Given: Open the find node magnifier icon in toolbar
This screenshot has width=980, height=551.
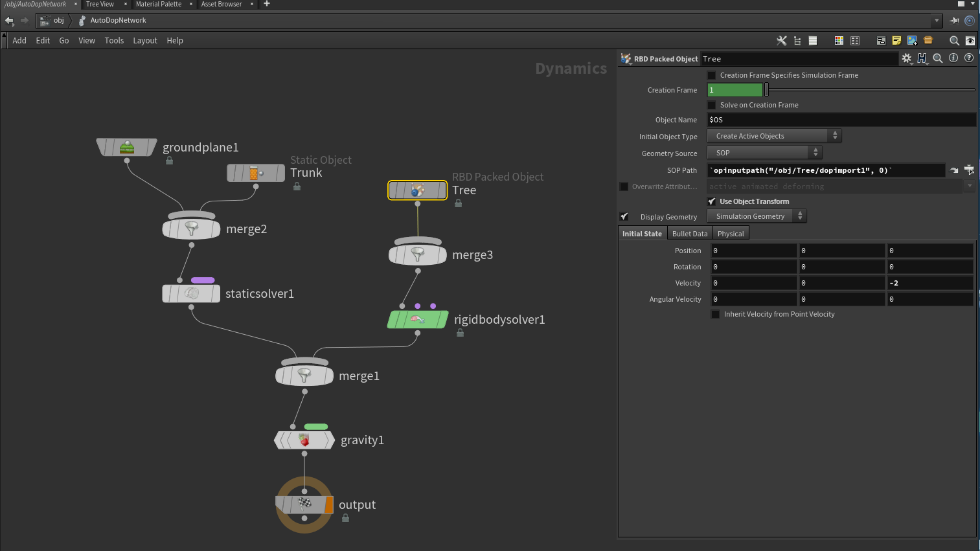Looking at the screenshot, I should (954, 40).
